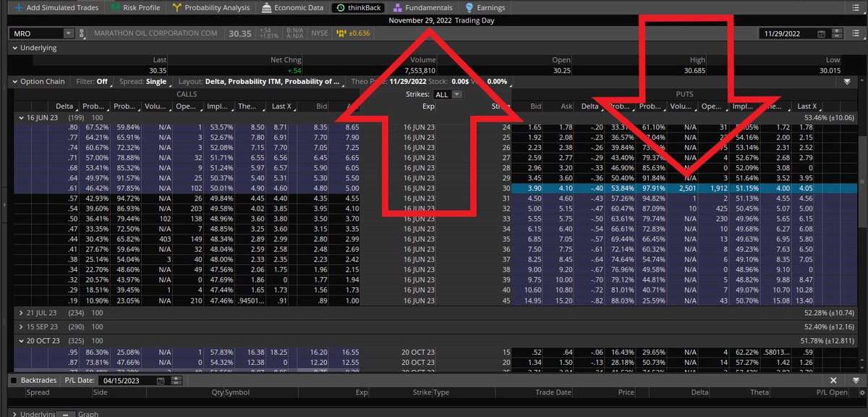Click the puts Bid column header

536,106
